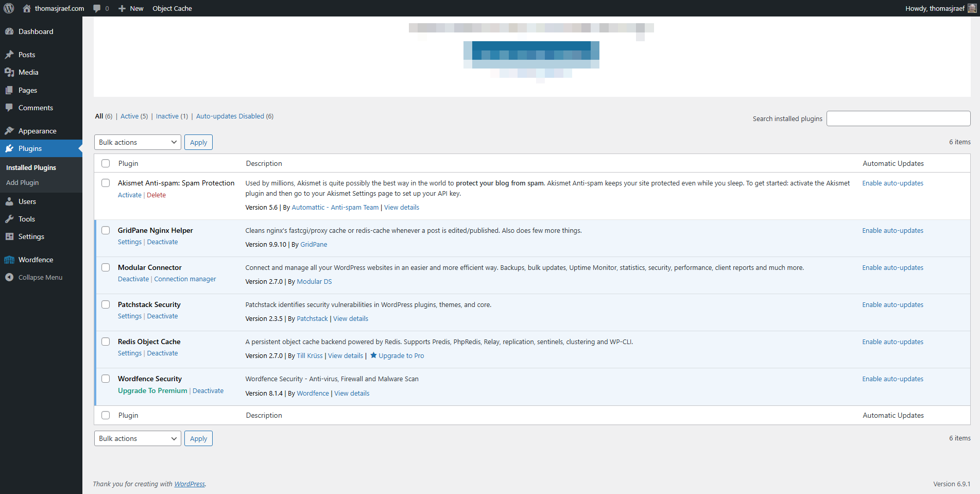The height and width of the screenshot is (494, 980).
Task: Open Media via its sidebar icon
Action: tap(9, 72)
